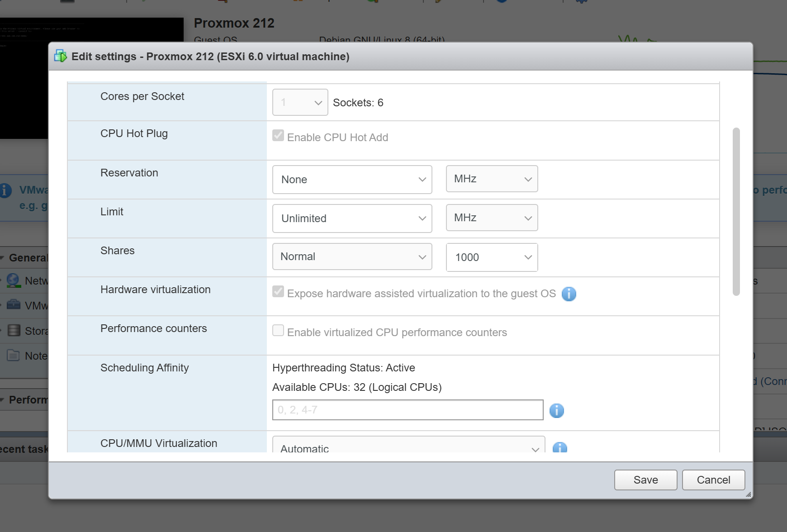
Task: Click the dialog vertical scrollbar
Action: 736,212
